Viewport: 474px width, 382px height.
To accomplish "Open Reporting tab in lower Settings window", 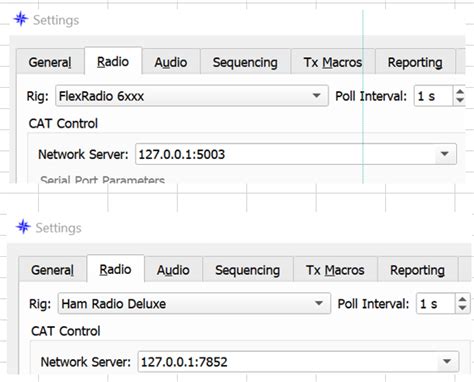I will (418, 270).
